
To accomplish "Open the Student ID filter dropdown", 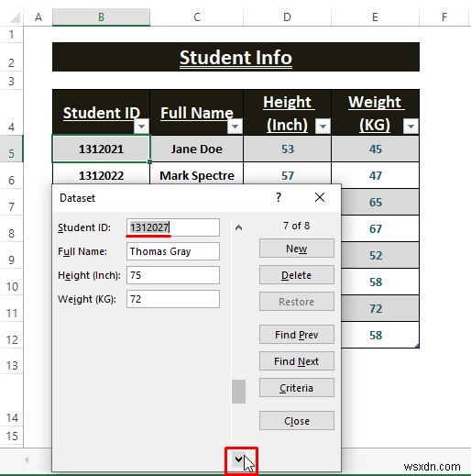I will (x=141, y=126).
